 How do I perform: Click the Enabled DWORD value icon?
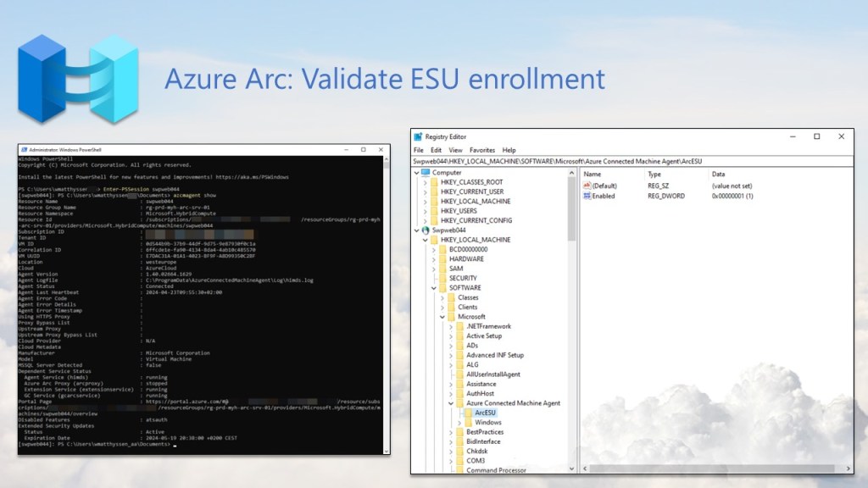(587, 196)
